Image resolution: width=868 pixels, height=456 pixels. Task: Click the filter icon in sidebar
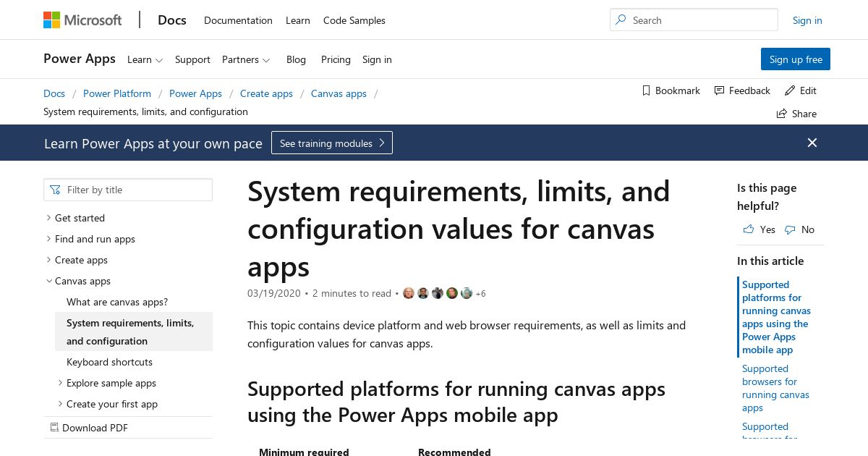coord(55,190)
